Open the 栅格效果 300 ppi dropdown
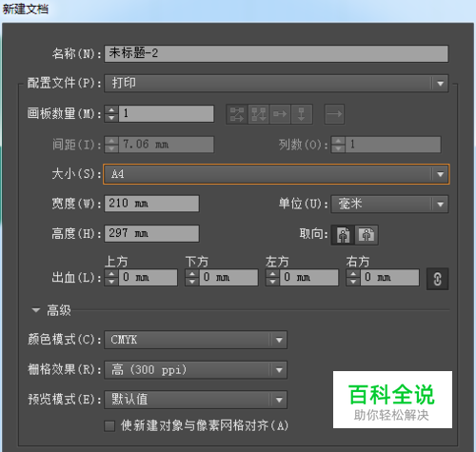 tap(196, 370)
